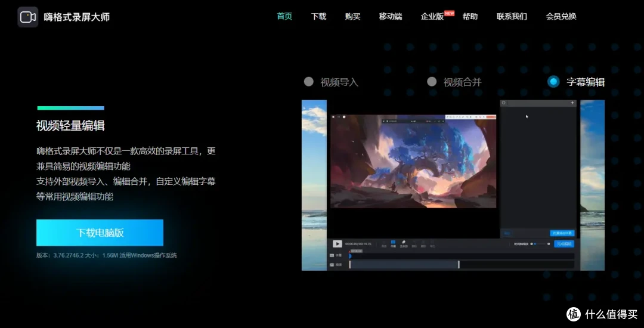
Task: Click the blue batch-add subtitles button
Action: (562, 233)
